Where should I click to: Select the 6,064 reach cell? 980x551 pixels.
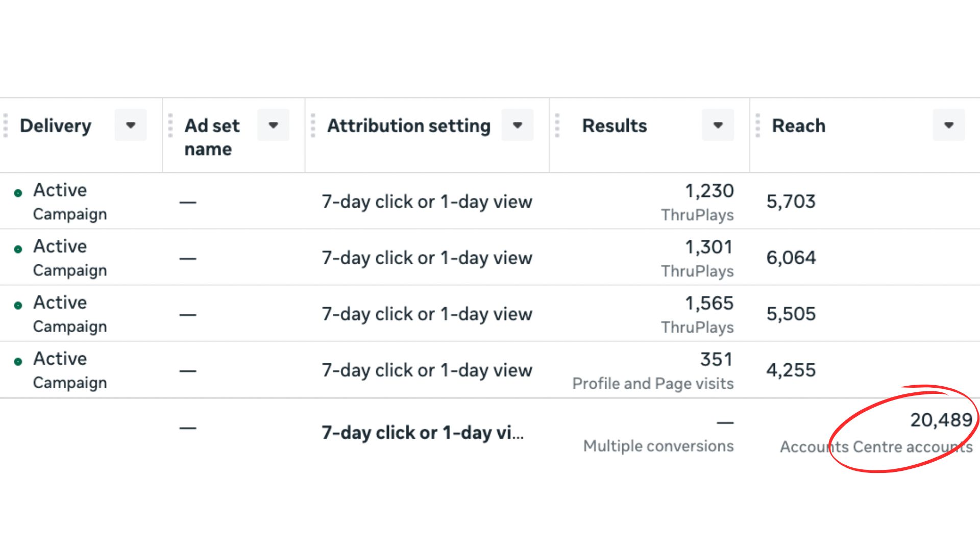(x=791, y=258)
